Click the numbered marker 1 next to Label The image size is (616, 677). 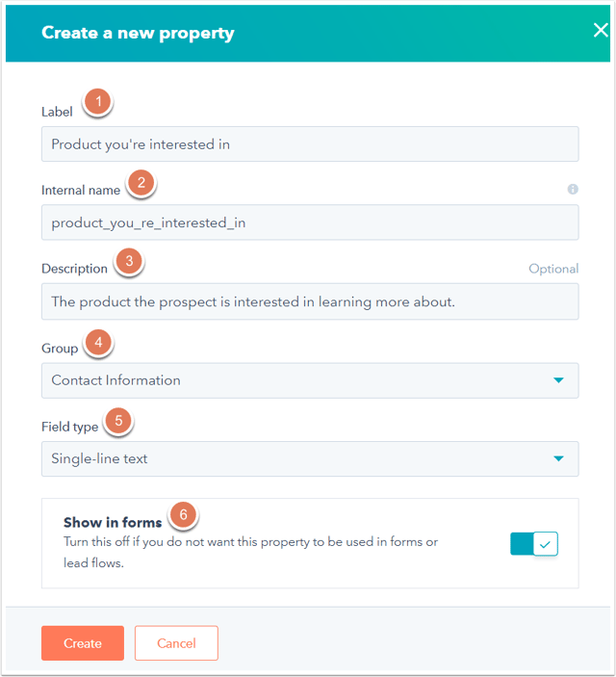point(98,101)
